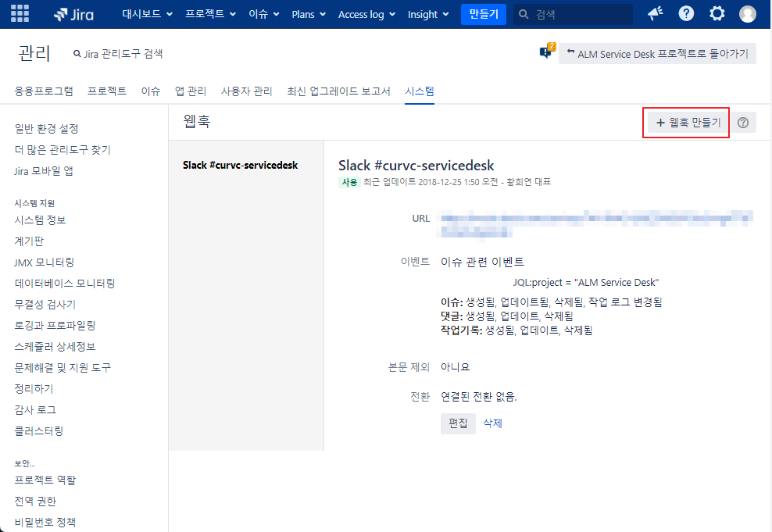This screenshot has height=532, width=772.
Task: Click the search magnifier icon in top bar
Action: coord(524,14)
